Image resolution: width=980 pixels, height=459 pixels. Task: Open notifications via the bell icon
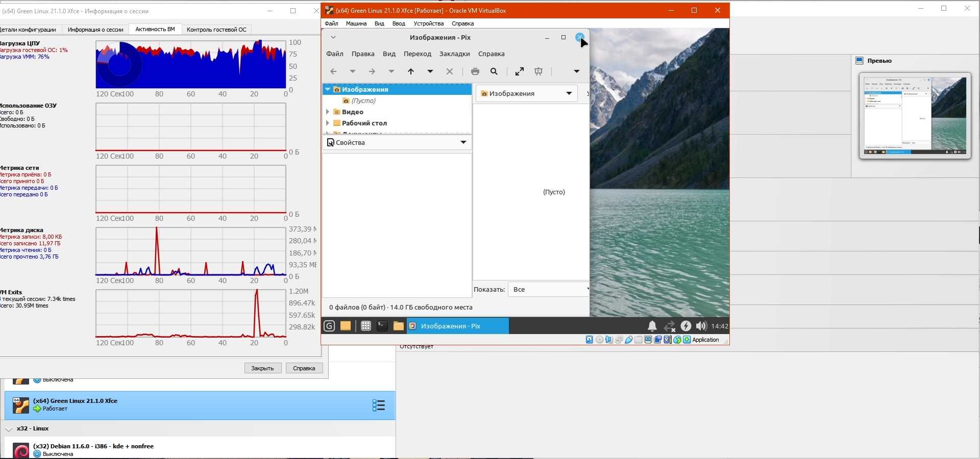(x=652, y=326)
